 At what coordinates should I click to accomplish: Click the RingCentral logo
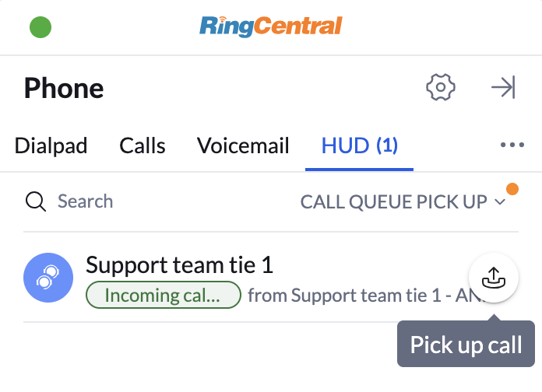pos(270,27)
